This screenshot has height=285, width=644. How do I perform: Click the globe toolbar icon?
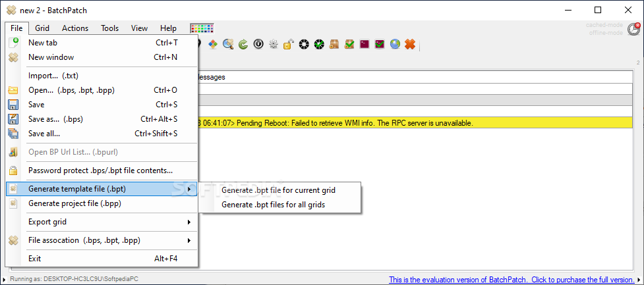coord(395,44)
